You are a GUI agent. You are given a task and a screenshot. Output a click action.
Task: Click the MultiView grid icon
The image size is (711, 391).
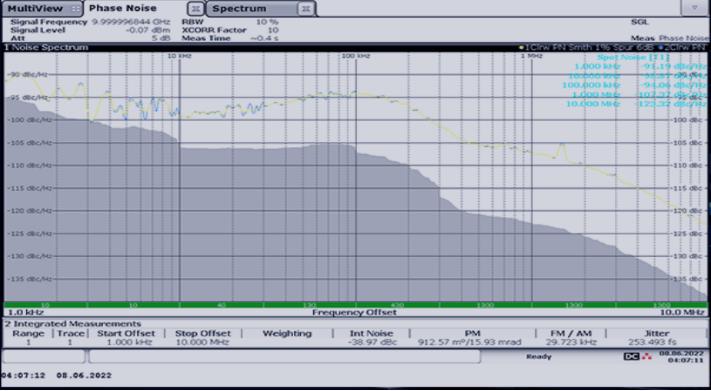point(75,9)
